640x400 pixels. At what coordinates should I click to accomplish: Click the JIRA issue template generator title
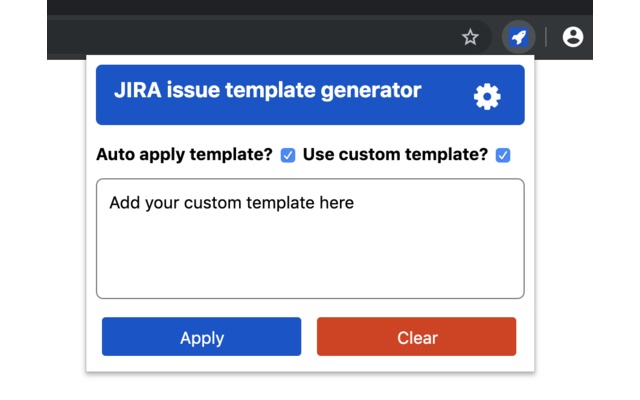[x=267, y=91]
